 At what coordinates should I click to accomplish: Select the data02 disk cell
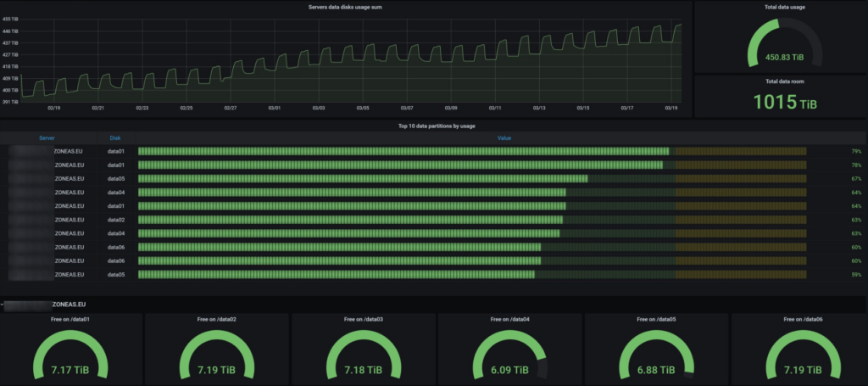coord(115,220)
